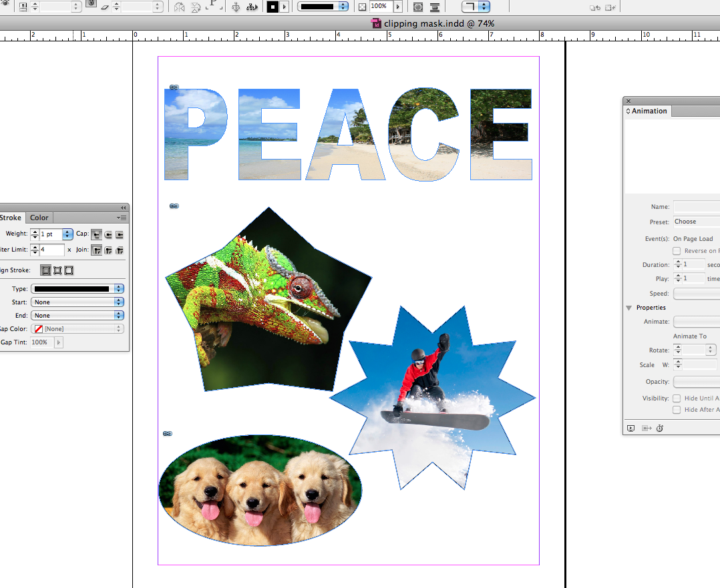Click the Align Stroke to Center icon
720x588 pixels.
pos(45,270)
